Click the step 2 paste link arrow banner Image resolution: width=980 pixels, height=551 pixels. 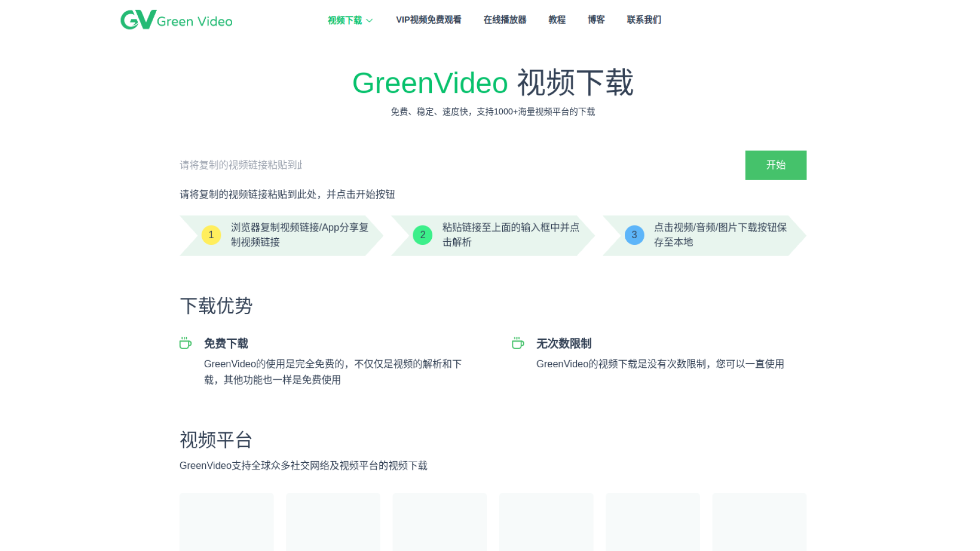click(x=510, y=235)
